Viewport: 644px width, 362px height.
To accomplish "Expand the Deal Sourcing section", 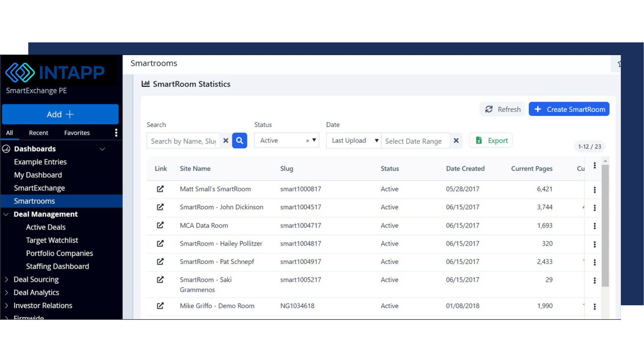I will point(6,280).
